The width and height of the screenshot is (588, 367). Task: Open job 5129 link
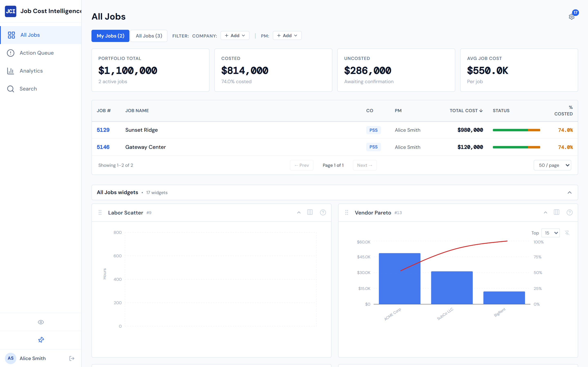[103, 130]
